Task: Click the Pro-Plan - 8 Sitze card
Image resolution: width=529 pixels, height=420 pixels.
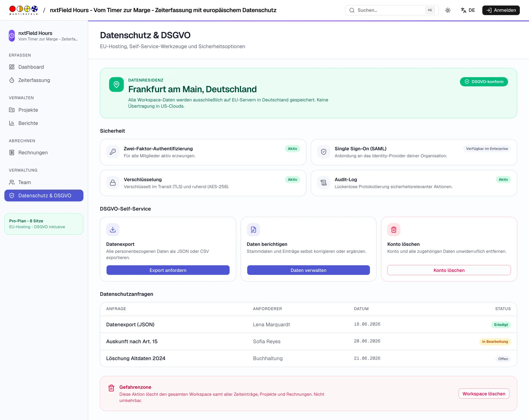Action: pyautogui.click(x=44, y=224)
